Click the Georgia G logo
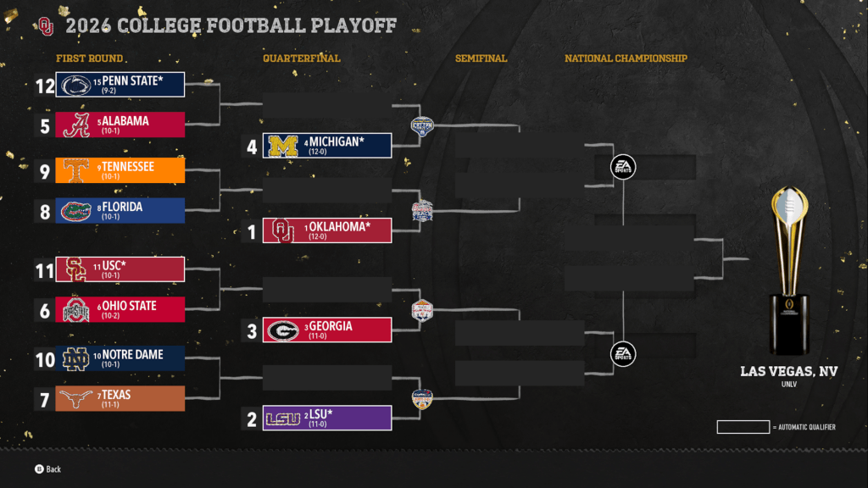 [x=281, y=330]
